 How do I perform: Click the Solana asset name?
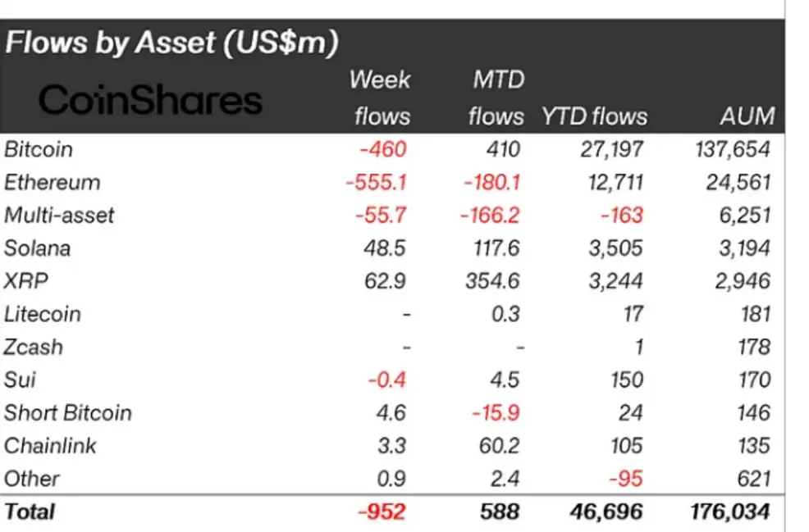(x=37, y=248)
